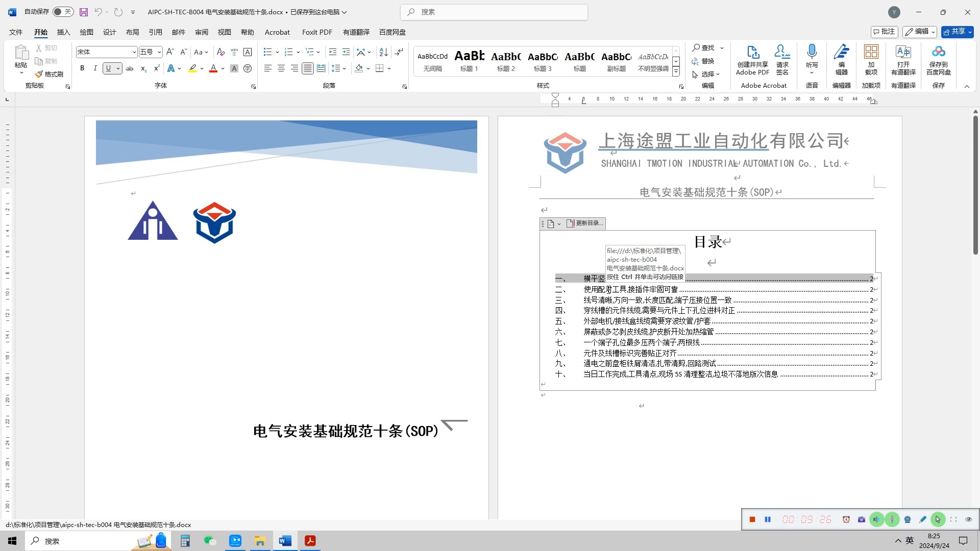980x551 pixels.
Task: Open the font size dropdown
Action: click(x=159, y=52)
